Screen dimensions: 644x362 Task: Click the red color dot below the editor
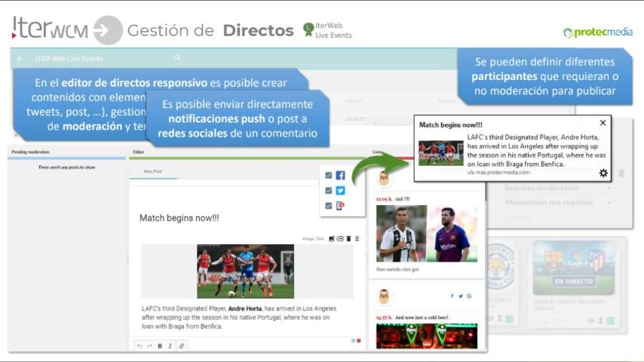[x=358, y=341]
